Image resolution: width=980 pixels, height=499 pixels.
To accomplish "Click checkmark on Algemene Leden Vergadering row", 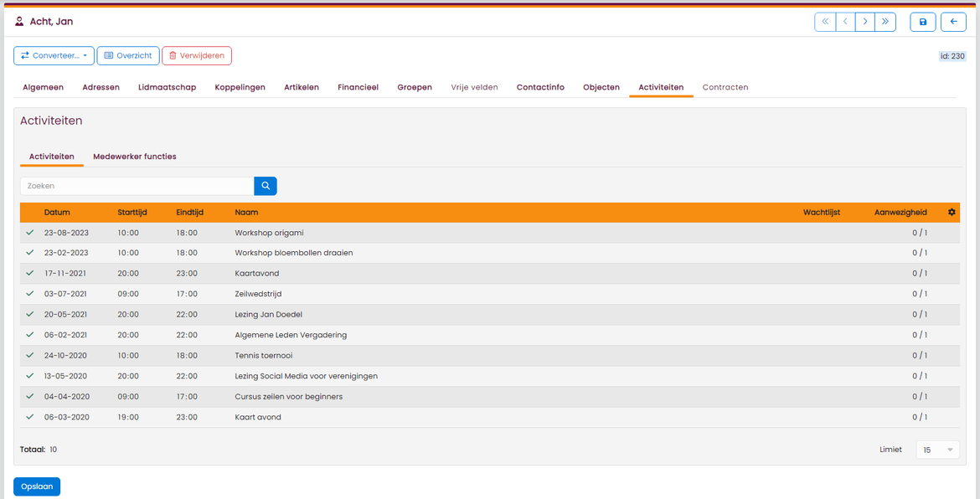I will (29, 335).
